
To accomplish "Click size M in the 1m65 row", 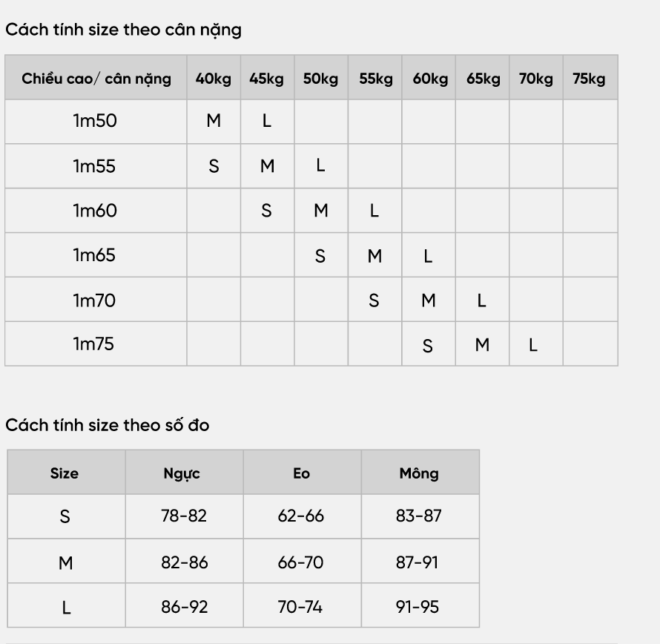I will click(x=374, y=255).
